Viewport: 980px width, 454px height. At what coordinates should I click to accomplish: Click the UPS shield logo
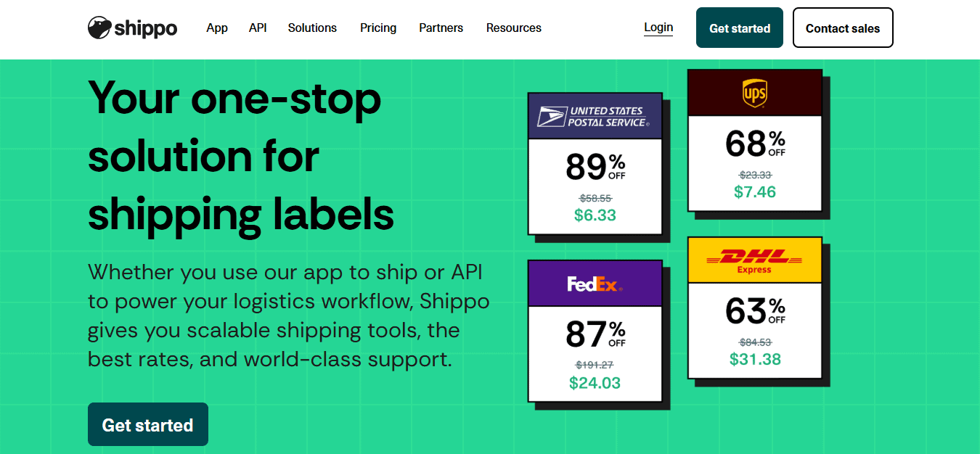pos(755,94)
